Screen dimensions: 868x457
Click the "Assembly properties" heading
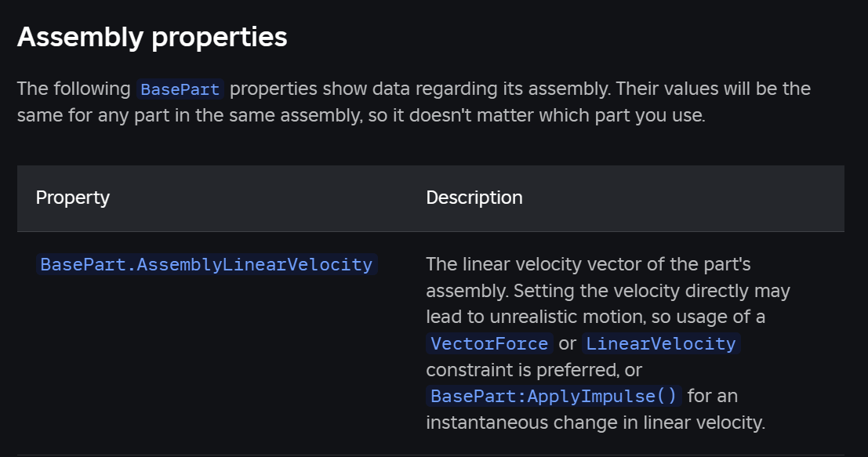coord(152,37)
